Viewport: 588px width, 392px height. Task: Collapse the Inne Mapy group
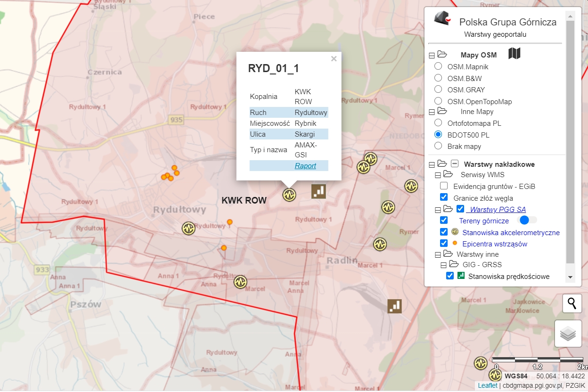coord(432,112)
